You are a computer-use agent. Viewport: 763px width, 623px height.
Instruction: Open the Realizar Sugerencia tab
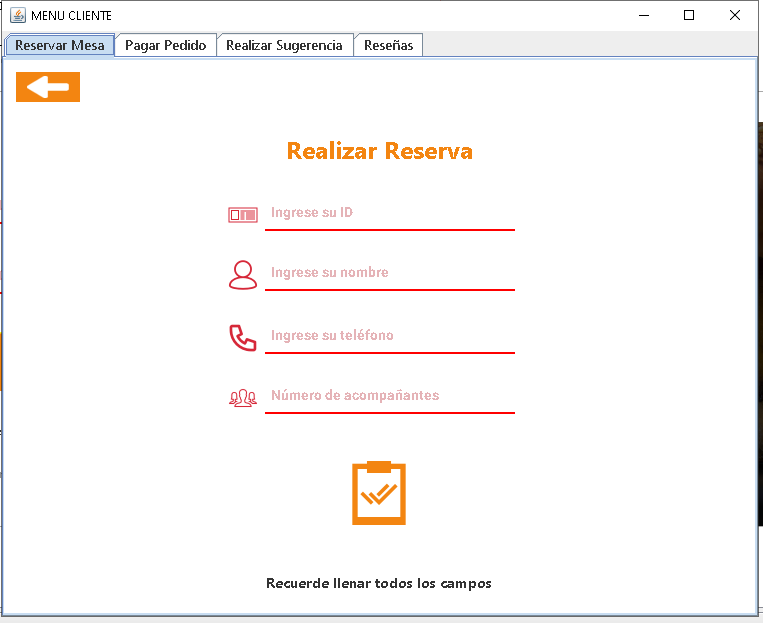[x=284, y=45]
